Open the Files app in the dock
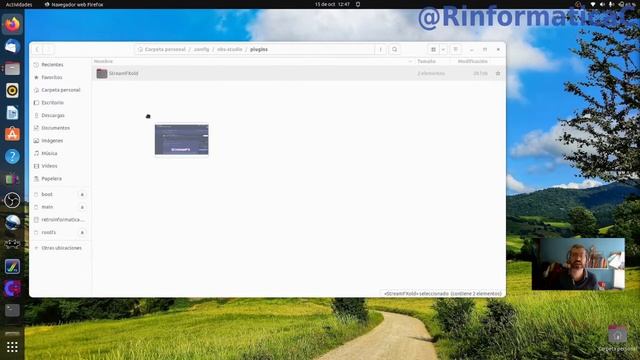Image resolution: width=640 pixels, height=360 pixels. 12,69
